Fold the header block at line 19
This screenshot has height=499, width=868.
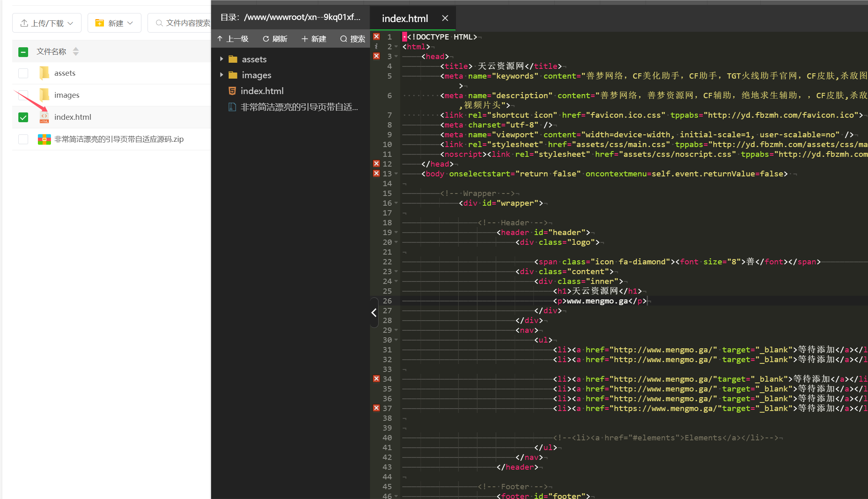pyautogui.click(x=396, y=232)
